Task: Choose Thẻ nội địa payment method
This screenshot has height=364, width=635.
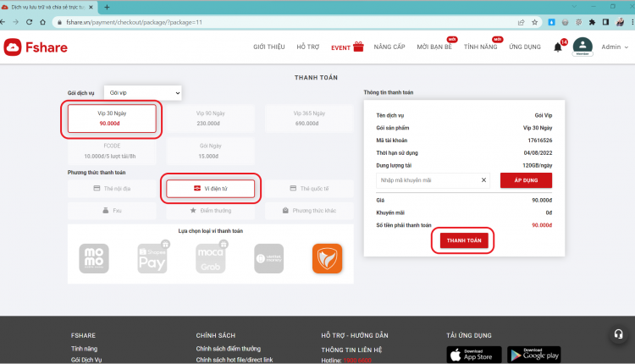Action: tap(112, 188)
